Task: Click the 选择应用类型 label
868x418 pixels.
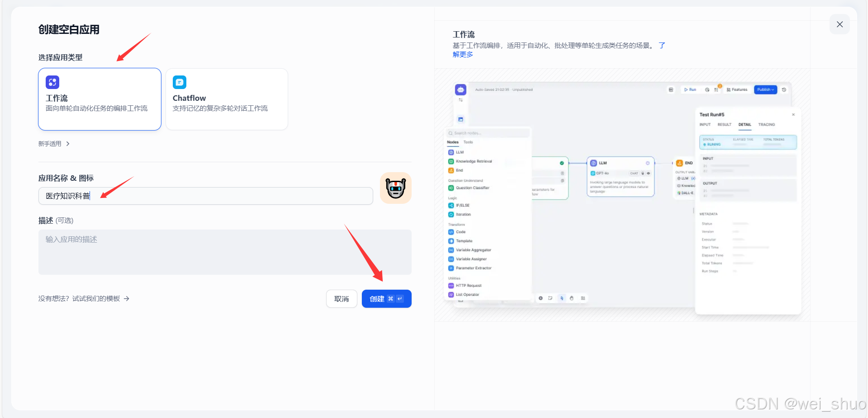Action: pos(61,57)
